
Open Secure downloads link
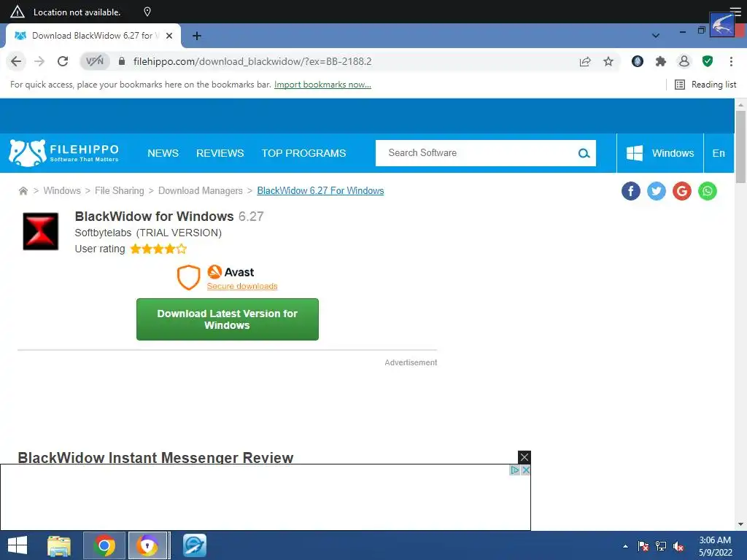[x=242, y=286]
